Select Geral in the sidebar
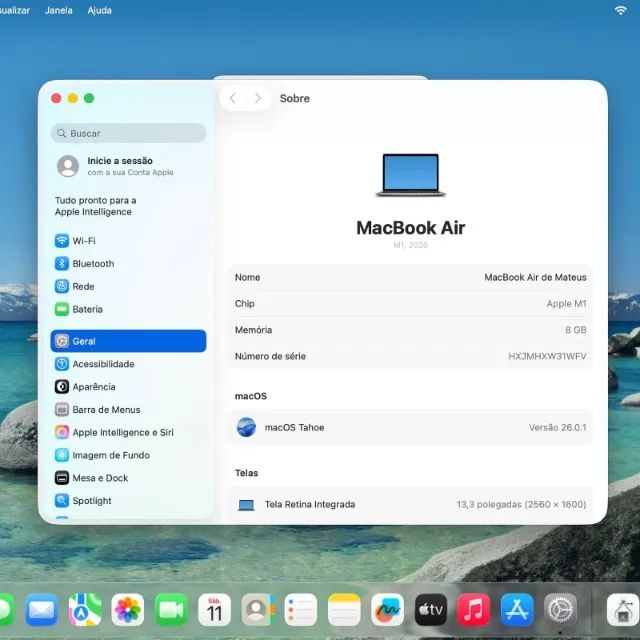 point(128,341)
